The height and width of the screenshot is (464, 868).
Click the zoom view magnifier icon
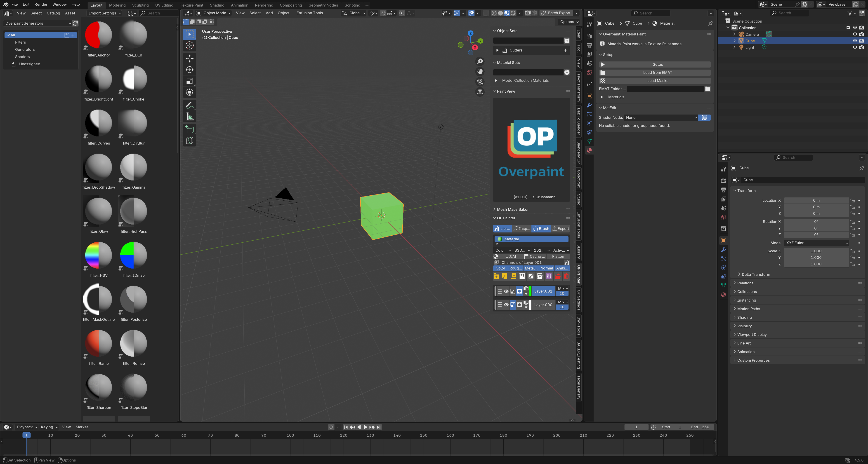(480, 61)
